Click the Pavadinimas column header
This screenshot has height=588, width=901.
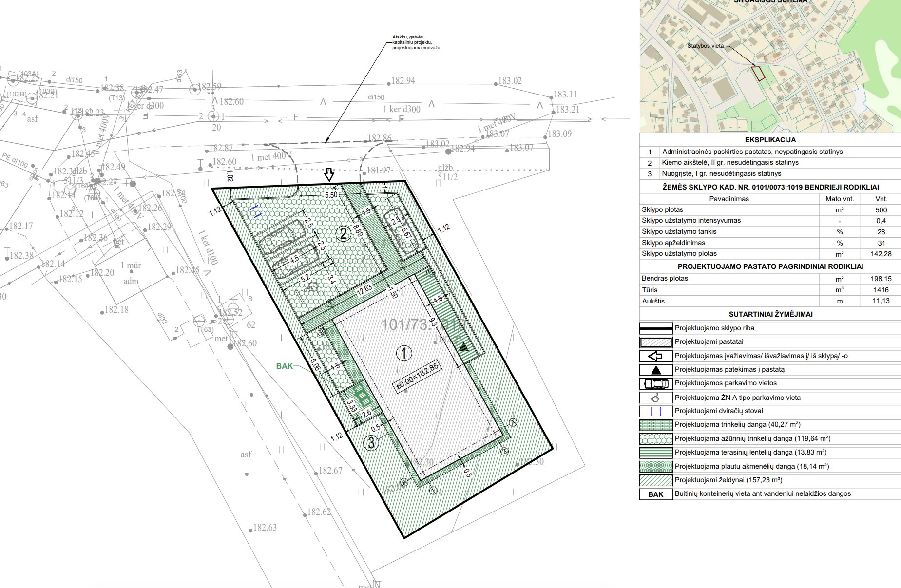pyautogui.click(x=729, y=199)
